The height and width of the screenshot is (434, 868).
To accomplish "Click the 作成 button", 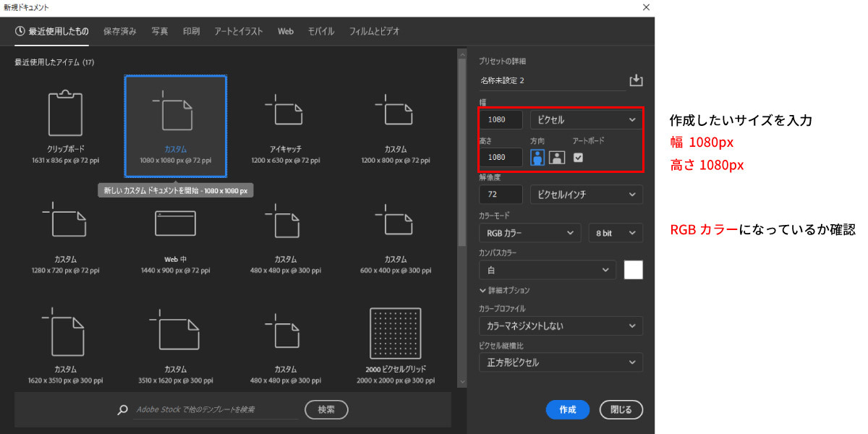I will 568,409.
